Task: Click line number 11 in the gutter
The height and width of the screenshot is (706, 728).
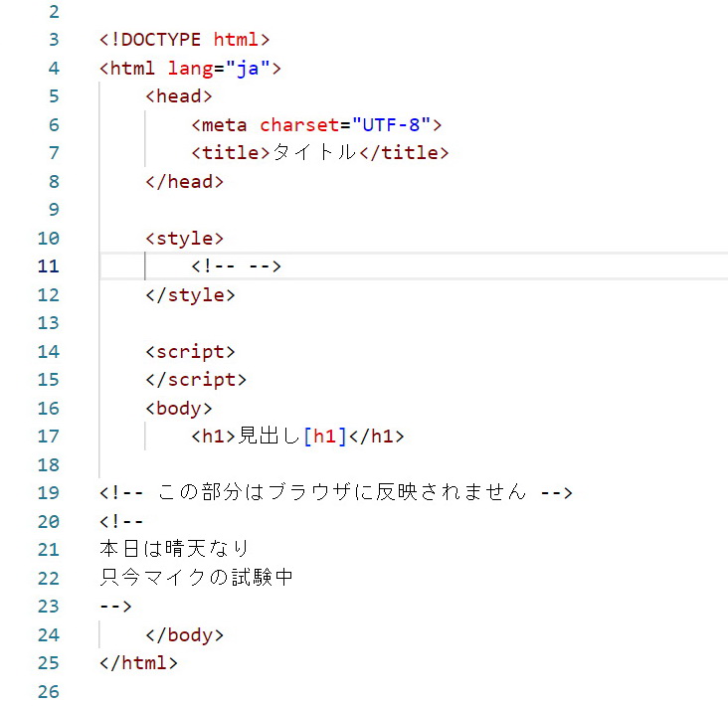Action: (x=49, y=265)
